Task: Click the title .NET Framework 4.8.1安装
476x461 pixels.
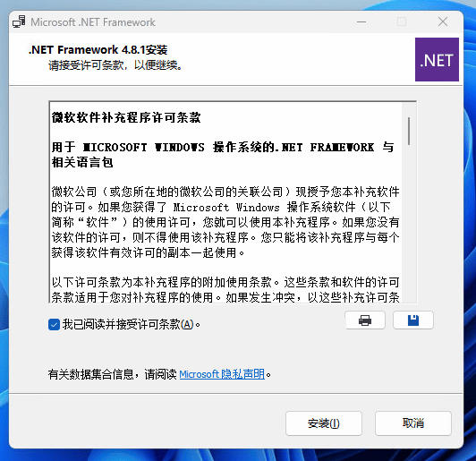Action: [x=98, y=49]
